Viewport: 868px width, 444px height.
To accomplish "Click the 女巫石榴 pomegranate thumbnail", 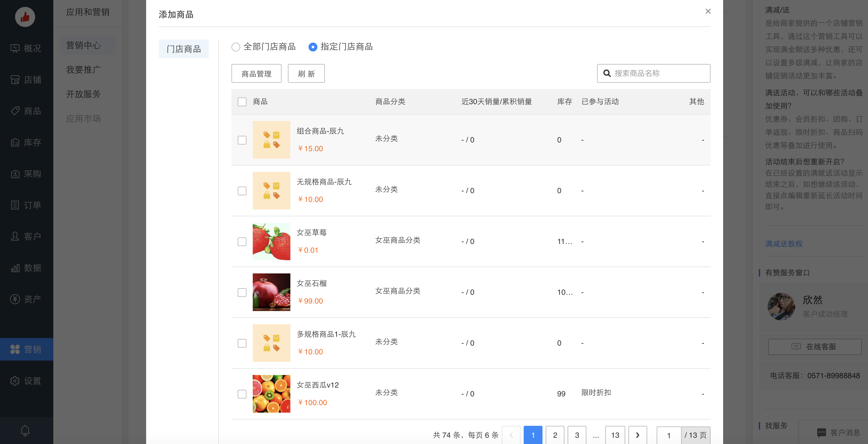I will pyautogui.click(x=271, y=292).
